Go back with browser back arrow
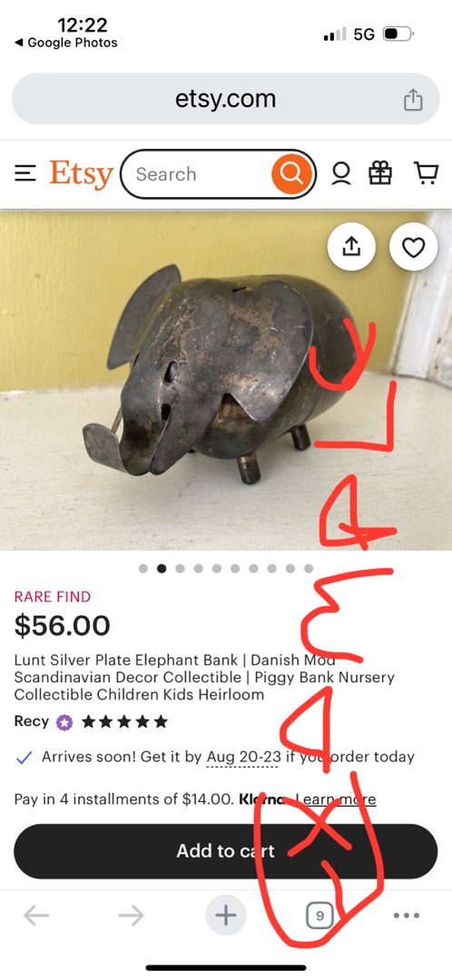This screenshot has width=452, height=980. click(x=37, y=916)
